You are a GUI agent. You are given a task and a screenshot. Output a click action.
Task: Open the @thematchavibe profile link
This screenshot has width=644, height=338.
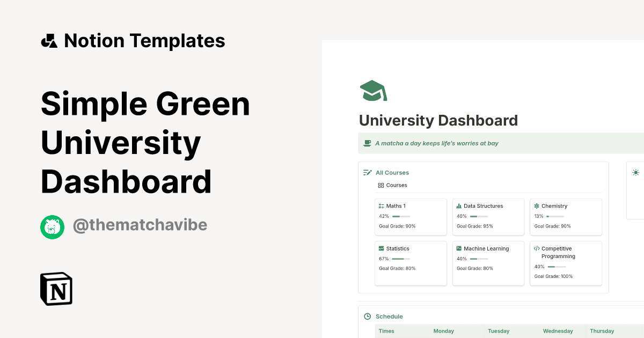pos(140,225)
